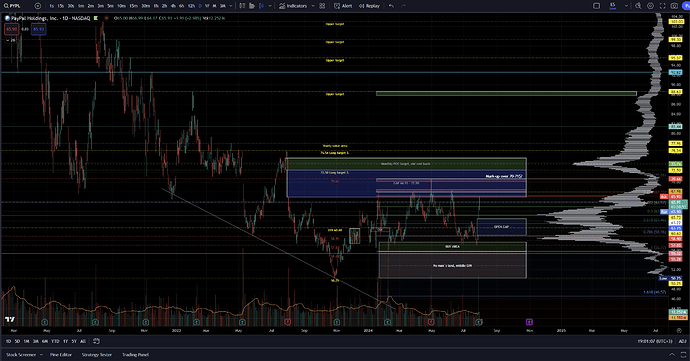Select the OPEN GAP rectangle drawing
This screenshot has width=690, height=361.
(x=501, y=227)
